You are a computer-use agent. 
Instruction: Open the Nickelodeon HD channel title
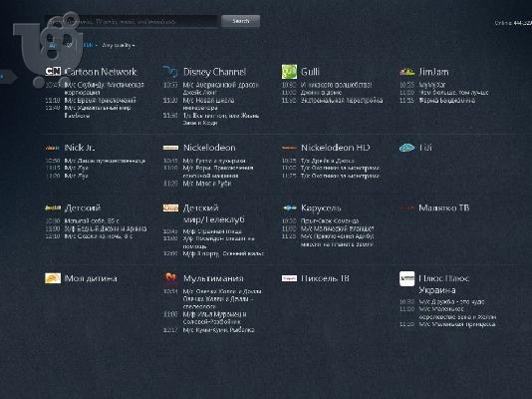(x=335, y=148)
